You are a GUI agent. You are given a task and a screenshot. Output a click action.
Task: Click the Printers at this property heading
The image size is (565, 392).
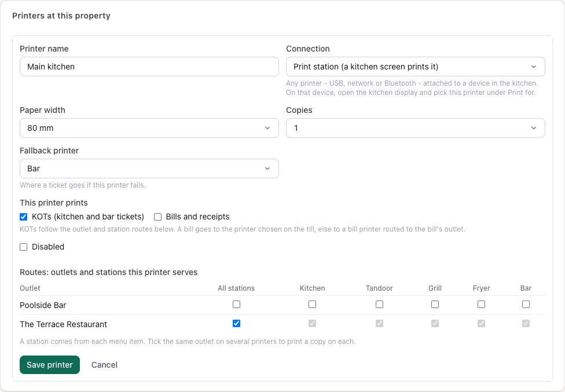pos(61,16)
